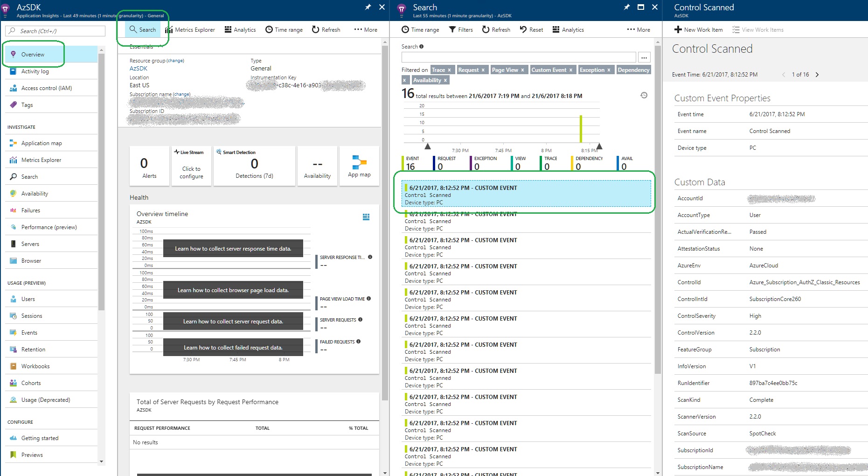Screen dimensions: 868x476
Task: Click Metrics Explorer sidebar icon
Action: coord(13,160)
